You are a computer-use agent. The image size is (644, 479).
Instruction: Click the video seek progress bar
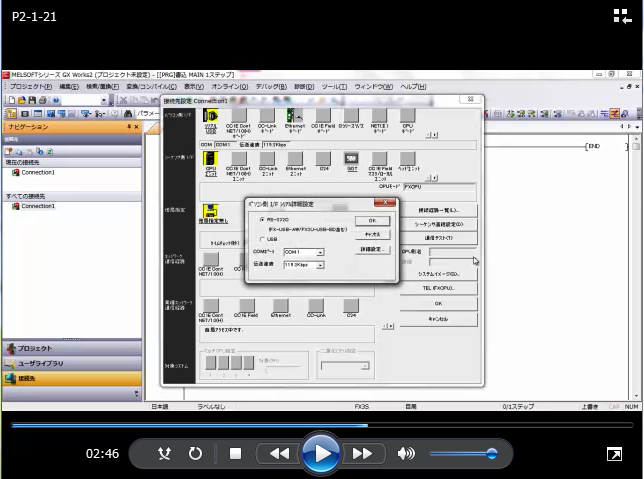322,426
